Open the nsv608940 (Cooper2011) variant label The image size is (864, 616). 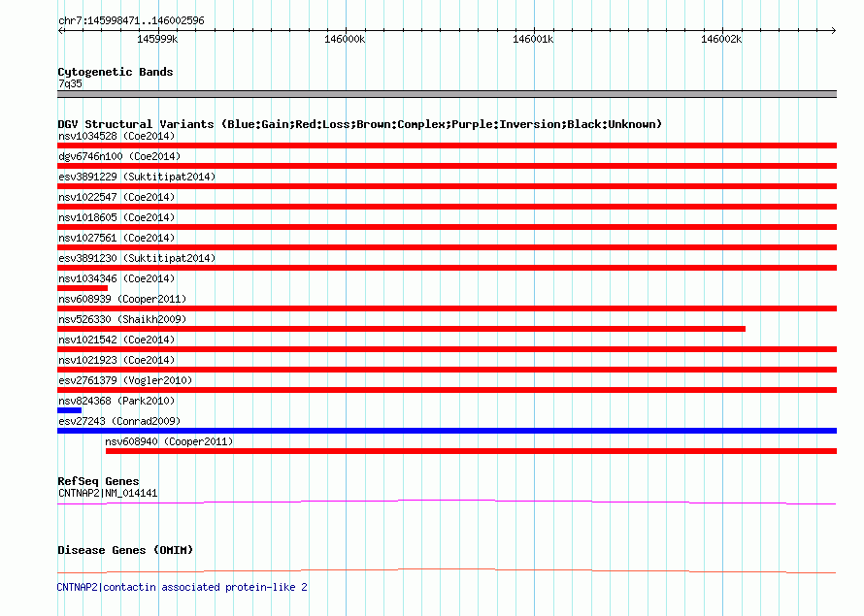coord(169,441)
